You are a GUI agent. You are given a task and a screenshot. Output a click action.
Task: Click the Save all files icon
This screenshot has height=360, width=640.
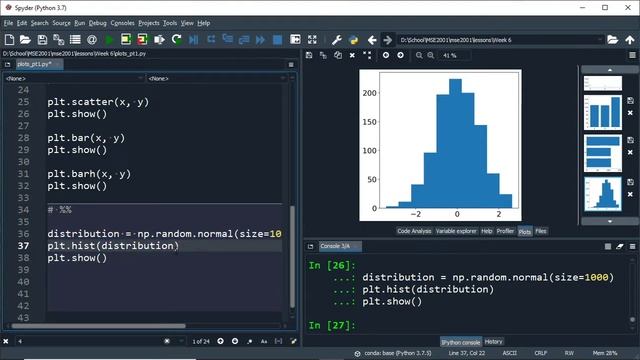pos(58,40)
